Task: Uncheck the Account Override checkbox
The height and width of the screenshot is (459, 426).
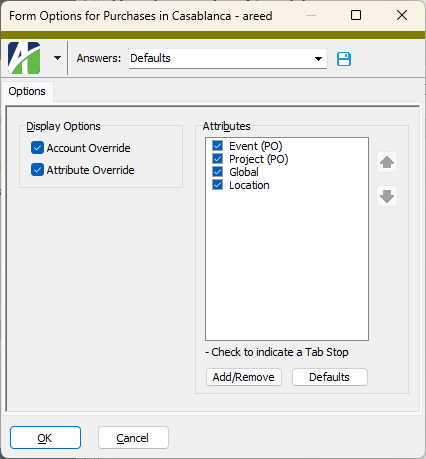Action: tap(37, 148)
